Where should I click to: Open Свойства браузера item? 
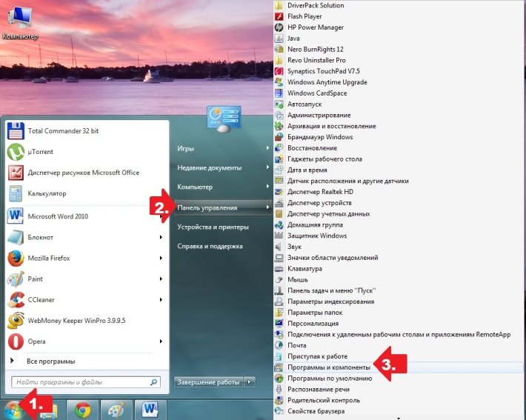316,411
